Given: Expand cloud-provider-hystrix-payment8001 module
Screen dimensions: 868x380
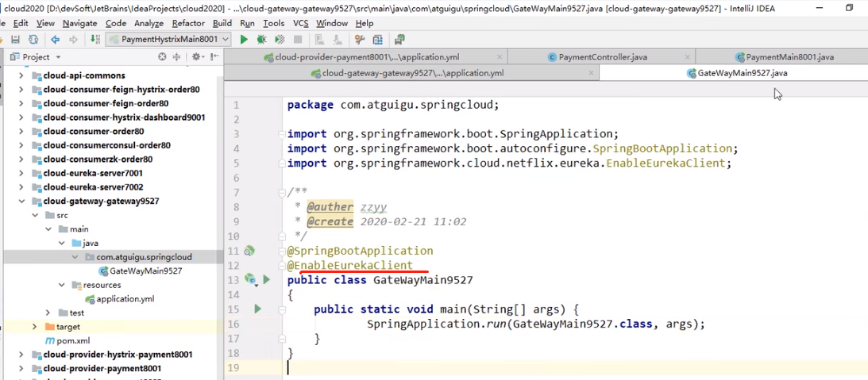Looking at the screenshot, I should point(21,355).
